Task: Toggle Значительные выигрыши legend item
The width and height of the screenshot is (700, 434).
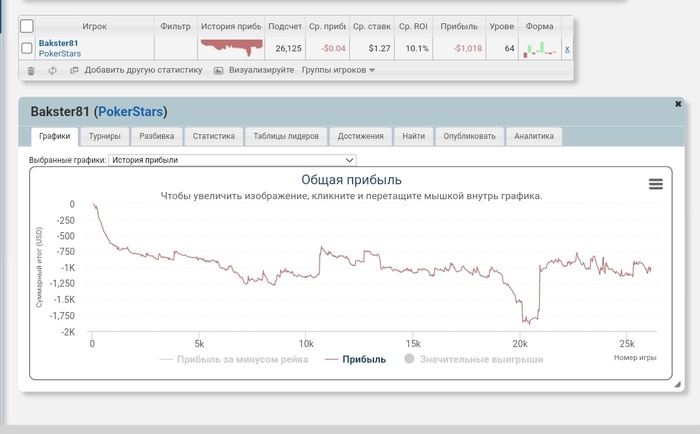Action: [474, 359]
